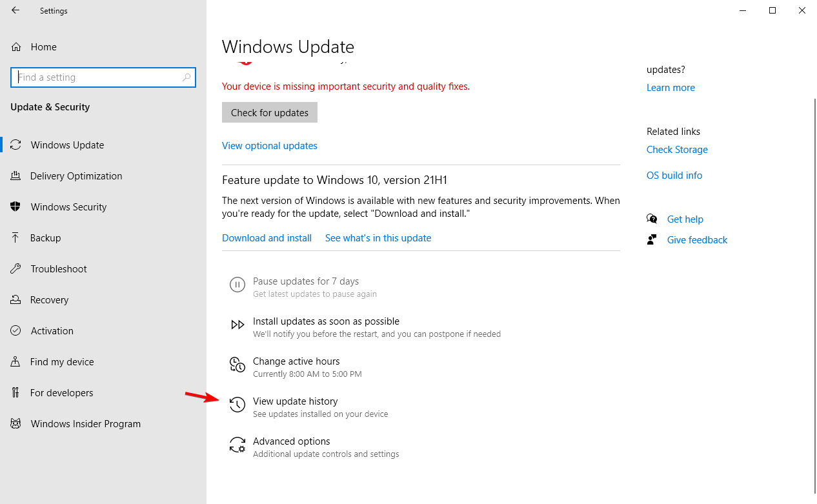Click the pause updates circle icon
Screen dimensions: 817x504
[237, 285]
